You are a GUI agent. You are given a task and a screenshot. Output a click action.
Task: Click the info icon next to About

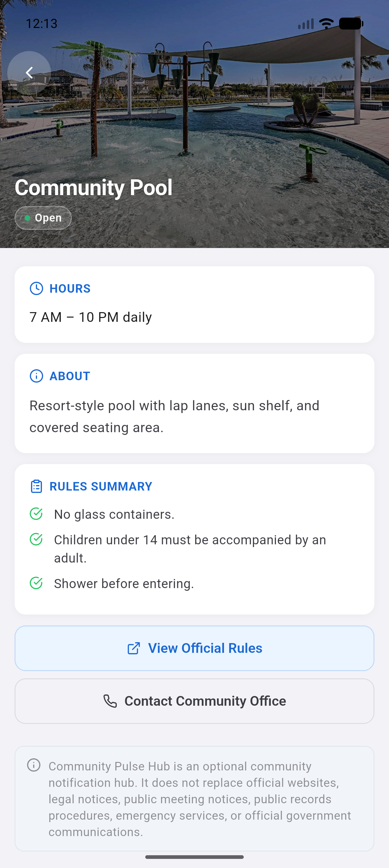coord(36,376)
